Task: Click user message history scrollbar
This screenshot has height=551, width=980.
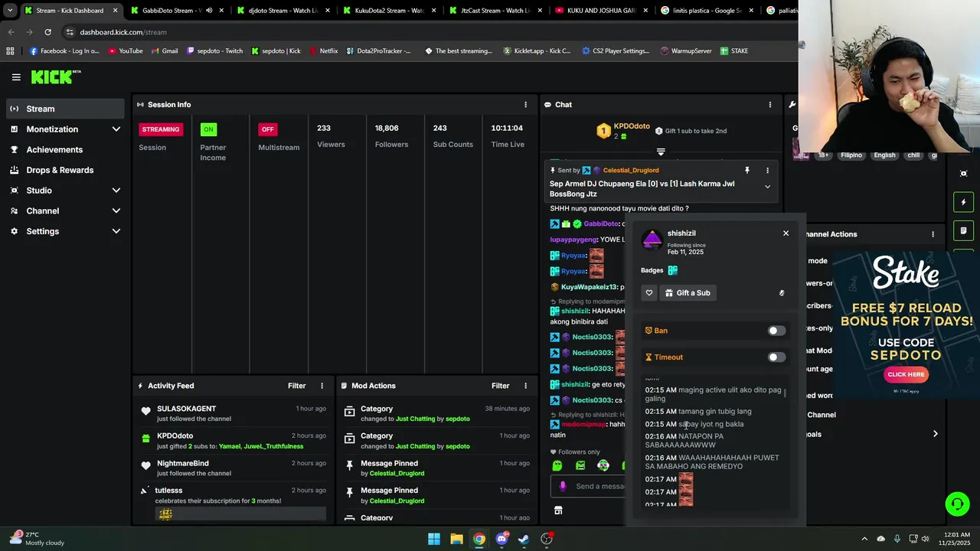Action: [785, 393]
